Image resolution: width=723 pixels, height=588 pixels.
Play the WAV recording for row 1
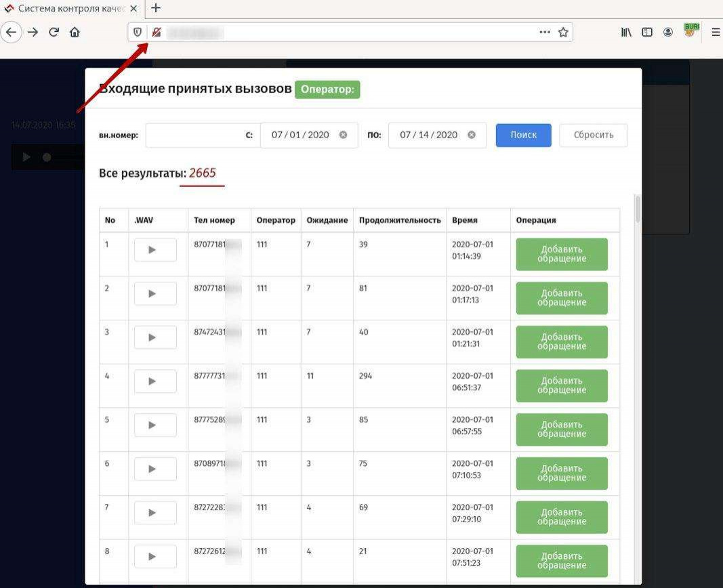pos(155,250)
